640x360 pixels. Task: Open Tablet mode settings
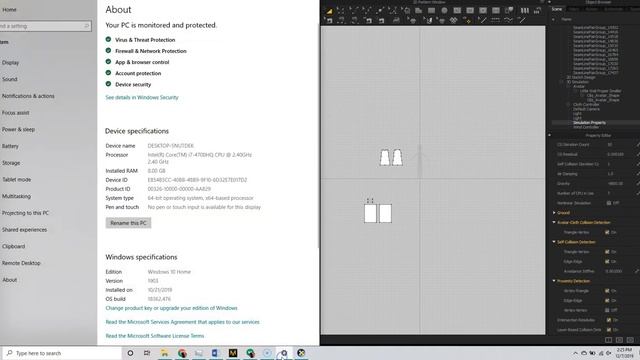pyautogui.click(x=16, y=180)
